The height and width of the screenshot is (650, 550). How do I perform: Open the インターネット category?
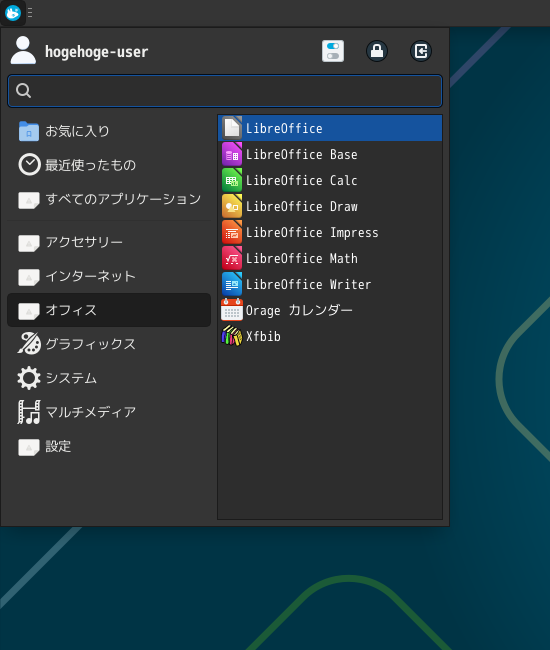[x=109, y=276]
